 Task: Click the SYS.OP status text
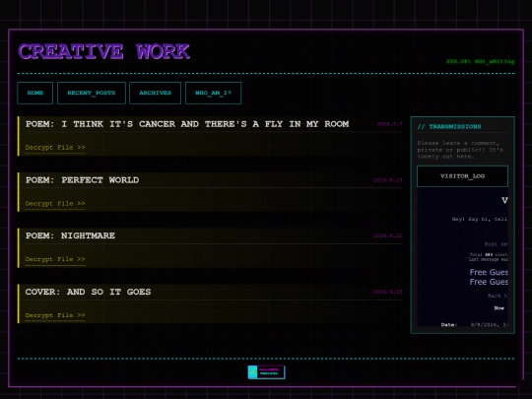[480, 61]
